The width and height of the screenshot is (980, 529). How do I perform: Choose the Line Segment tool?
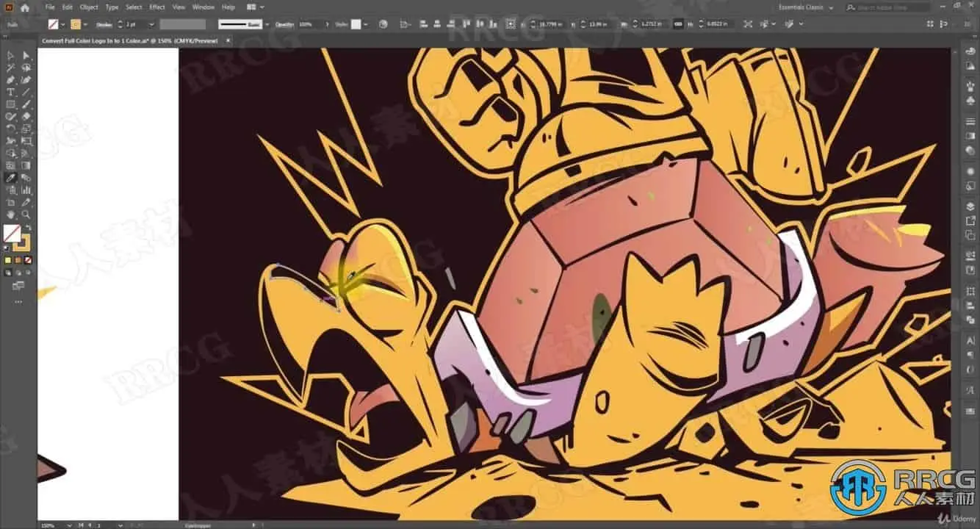click(x=26, y=92)
